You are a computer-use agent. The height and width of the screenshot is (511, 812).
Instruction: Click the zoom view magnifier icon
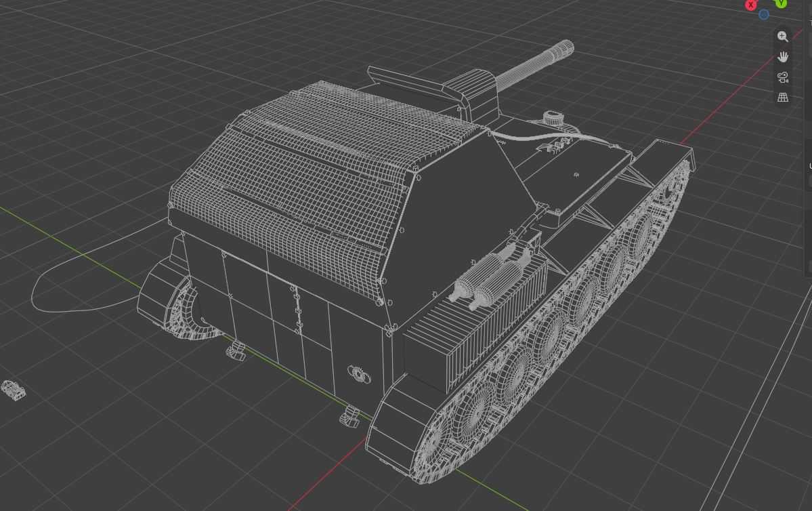pos(782,37)
